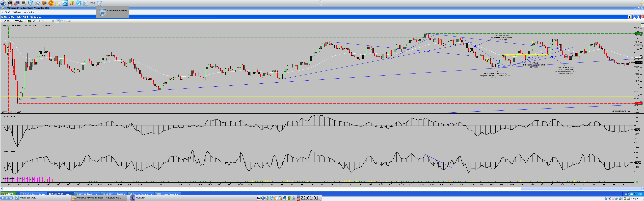This screenshot has width=644, height=201.
Task: Toggle the chart trader toolbar button
Action: point(58,21)
